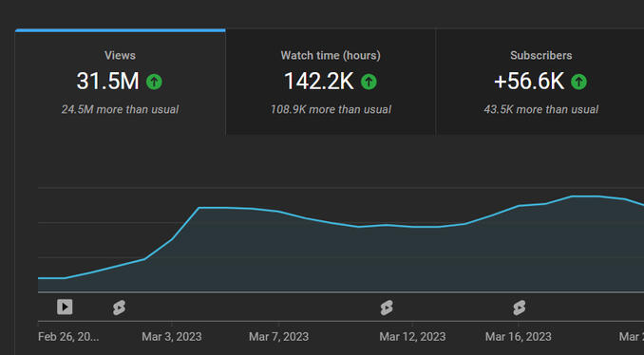This screenshot has width=644, height=355.
Task: Click green up arrow beside 31.5M views
Action: click(155, 82)
